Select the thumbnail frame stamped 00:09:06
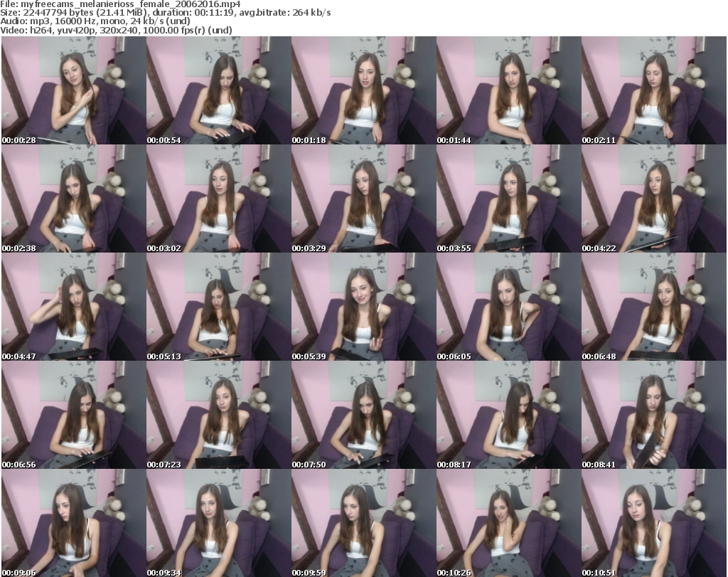The height and width of the screenshot is (577, 728). pos(74,523)
